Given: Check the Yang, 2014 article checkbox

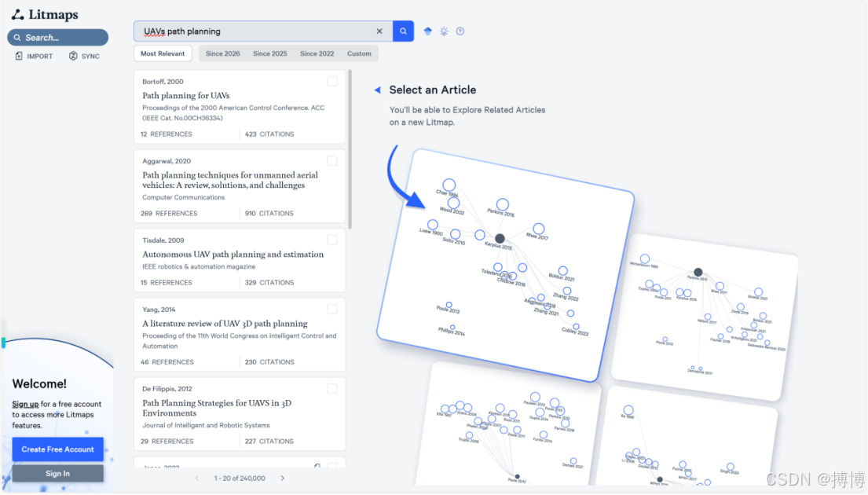Looking at the screenshot, I should click(x=331, y=309).
